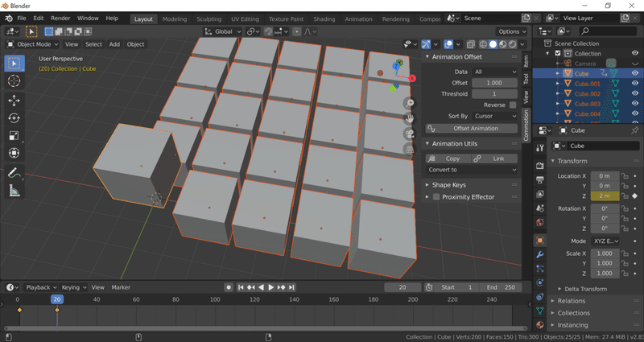
Task: Pick the Annotate pencil tool
Action: pyautogui.click(x=14, y=173)
